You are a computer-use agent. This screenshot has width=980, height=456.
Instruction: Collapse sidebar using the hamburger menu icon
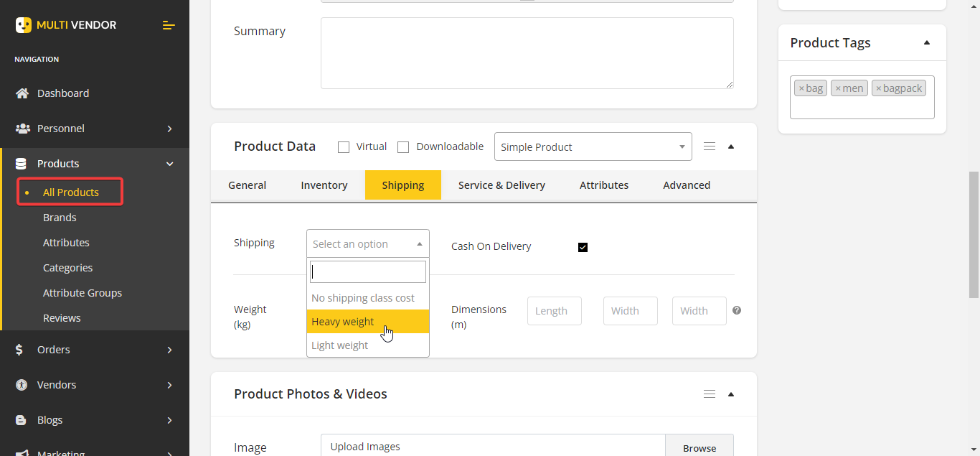169,25
